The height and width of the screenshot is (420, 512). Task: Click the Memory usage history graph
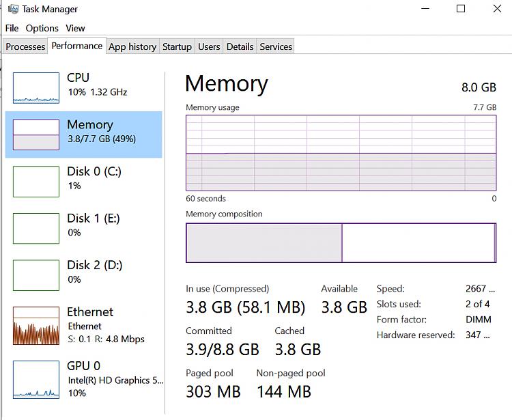click(x=341, y=153)
